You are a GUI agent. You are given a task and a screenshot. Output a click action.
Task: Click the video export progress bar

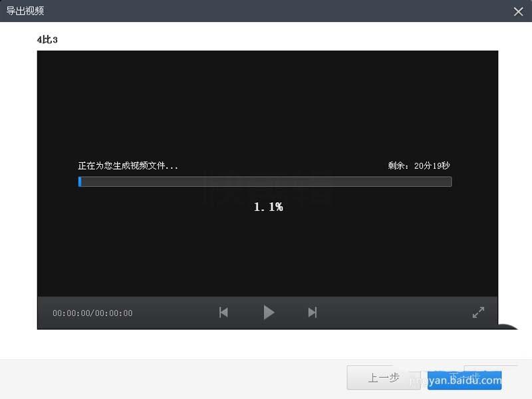pos(265,182)
